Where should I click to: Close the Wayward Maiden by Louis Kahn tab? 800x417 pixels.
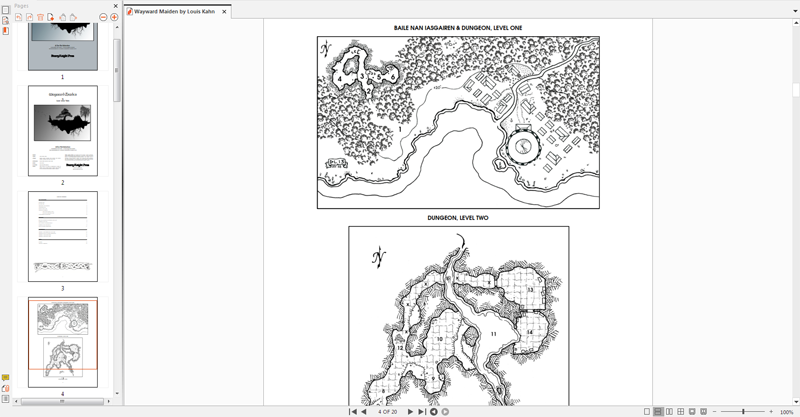coord(224,10)
